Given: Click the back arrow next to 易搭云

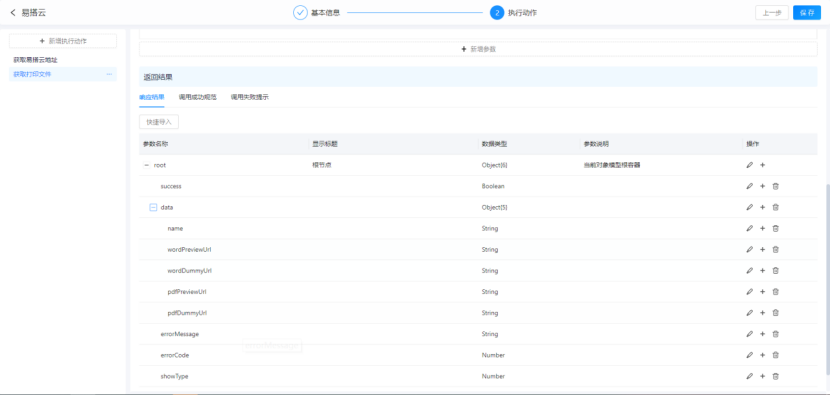Looking at the screenshot, I should pyautogui.click(x=13, y=13).
